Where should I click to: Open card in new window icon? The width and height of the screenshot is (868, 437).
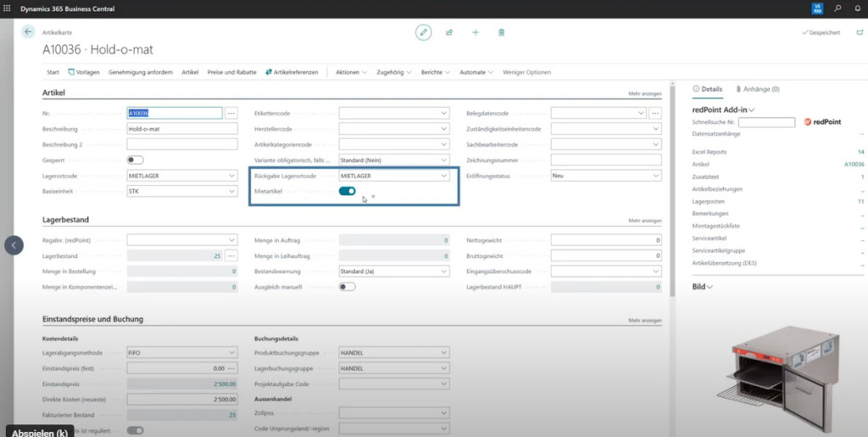point(860,33)
